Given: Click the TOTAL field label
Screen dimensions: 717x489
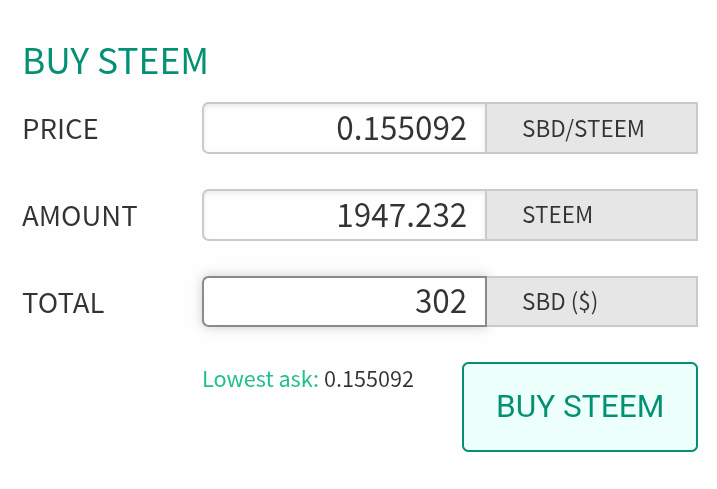Looking at the screenshot, I should 64,303.
